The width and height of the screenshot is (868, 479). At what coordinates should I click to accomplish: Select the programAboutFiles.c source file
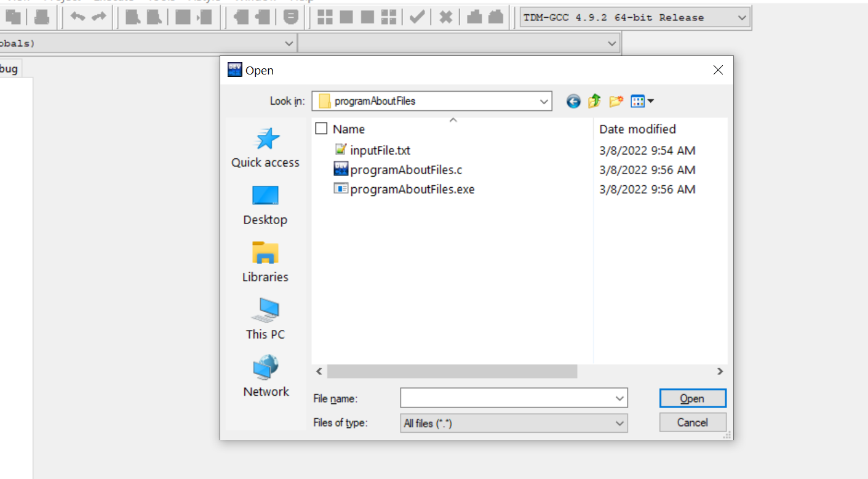point(405,170)
